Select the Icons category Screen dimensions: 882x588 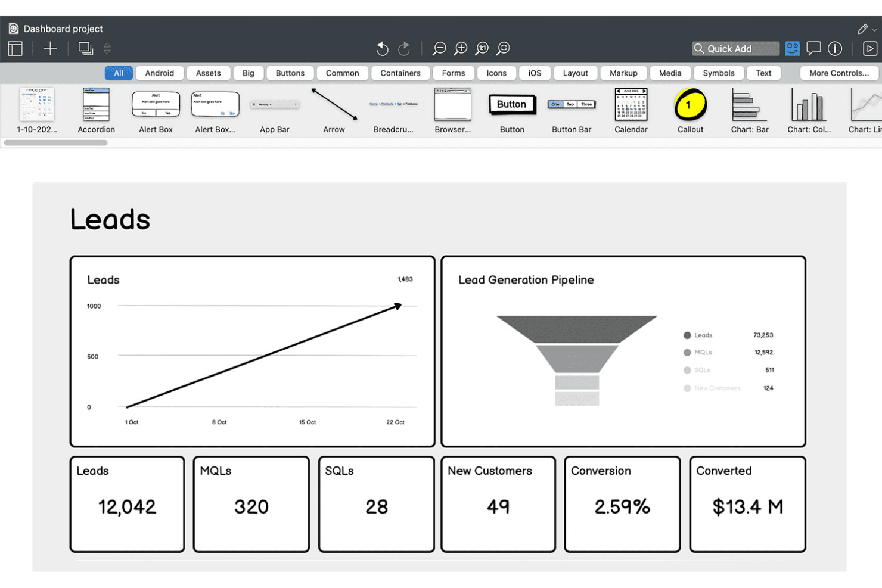(496, 73)
